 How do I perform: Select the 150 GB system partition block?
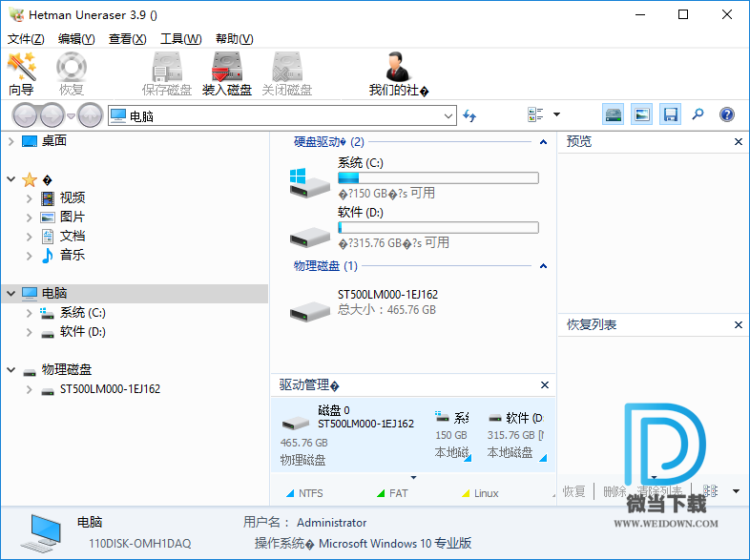[452, 435]
